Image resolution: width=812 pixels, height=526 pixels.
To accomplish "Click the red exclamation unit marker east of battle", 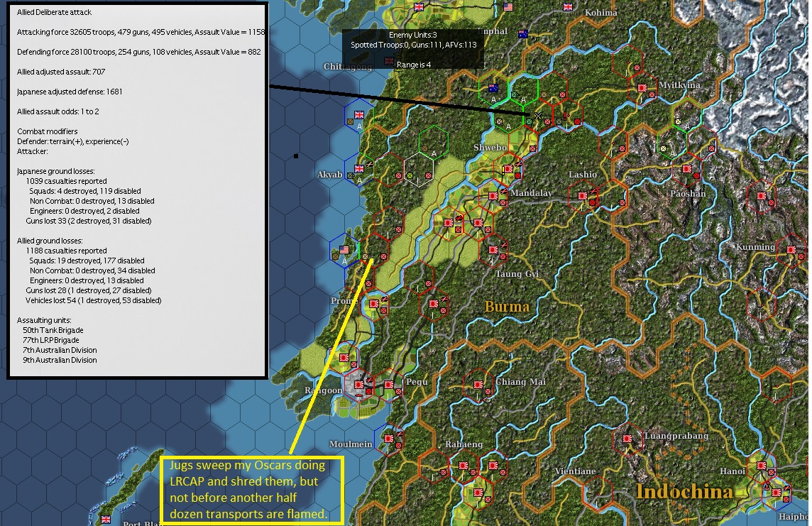I will point(566,115).
